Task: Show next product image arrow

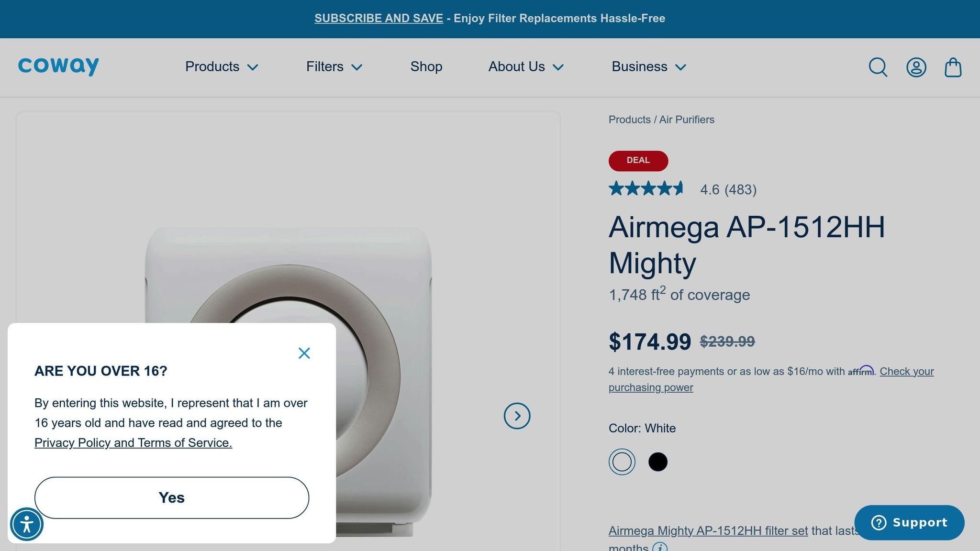Action: click(517, 416)
